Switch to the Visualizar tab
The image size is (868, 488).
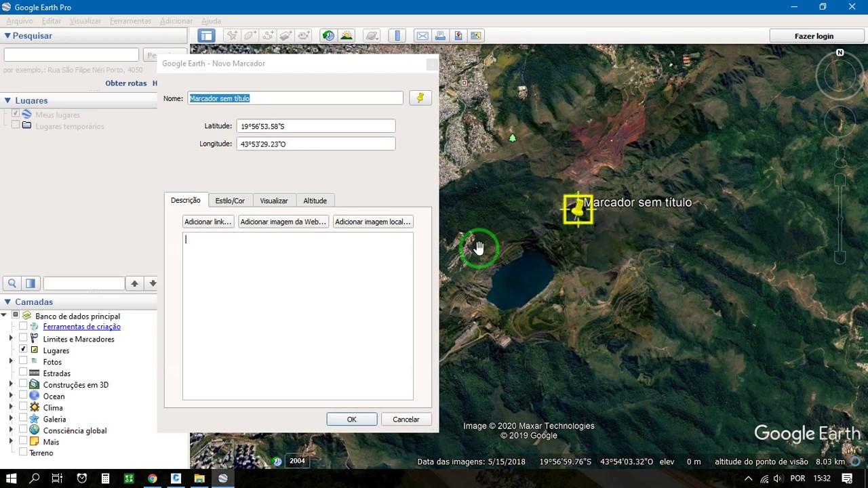point(274,201)
